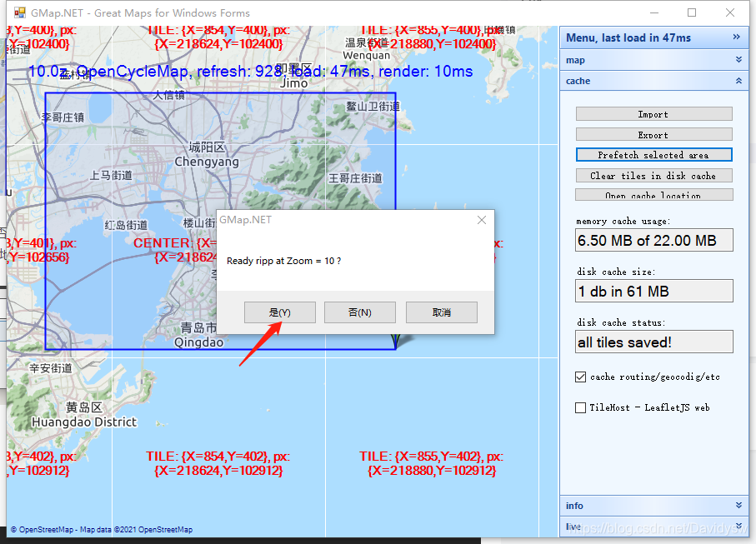Collapse the cache panel section

coord(738,81)
